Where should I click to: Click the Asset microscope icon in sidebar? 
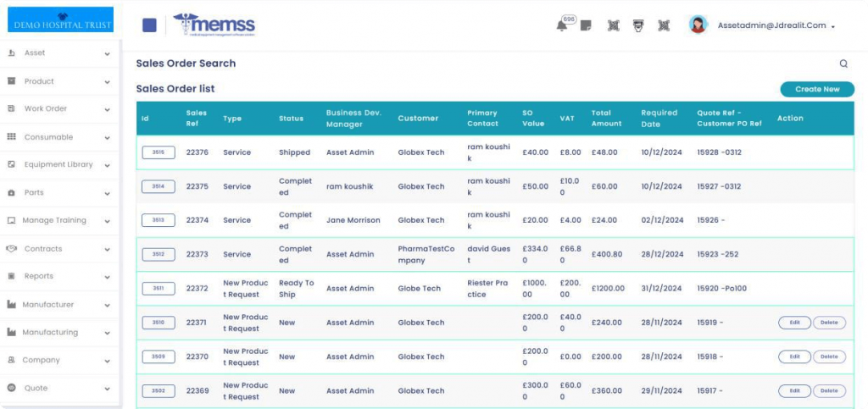click(x=12, y=53)
